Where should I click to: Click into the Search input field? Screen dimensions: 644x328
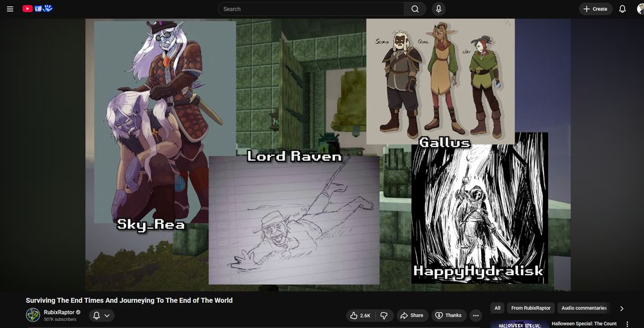(311, 9)
